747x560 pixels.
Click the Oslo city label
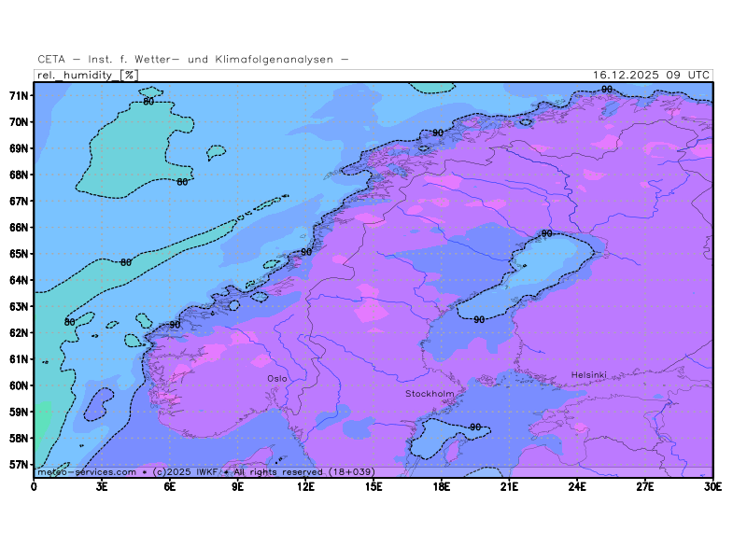[x=277, y=378]
